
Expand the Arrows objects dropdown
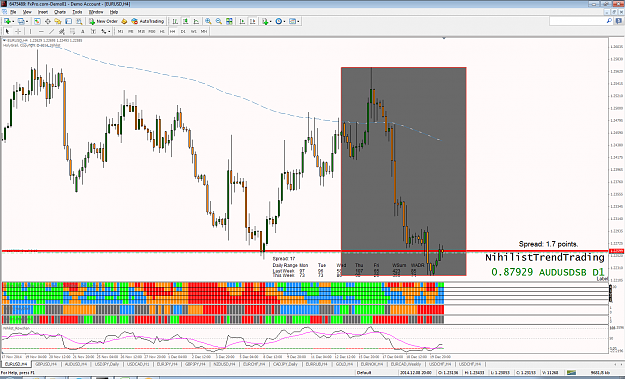click(109, 31)
